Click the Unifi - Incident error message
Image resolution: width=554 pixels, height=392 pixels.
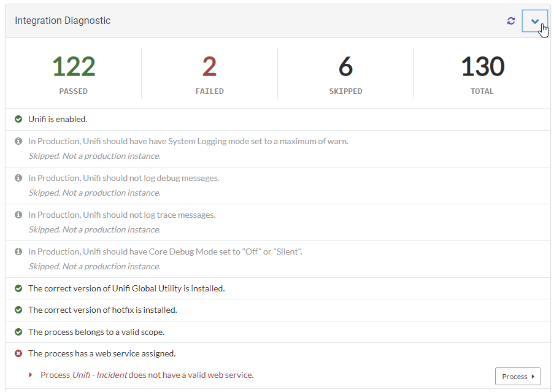click(147, 375)
